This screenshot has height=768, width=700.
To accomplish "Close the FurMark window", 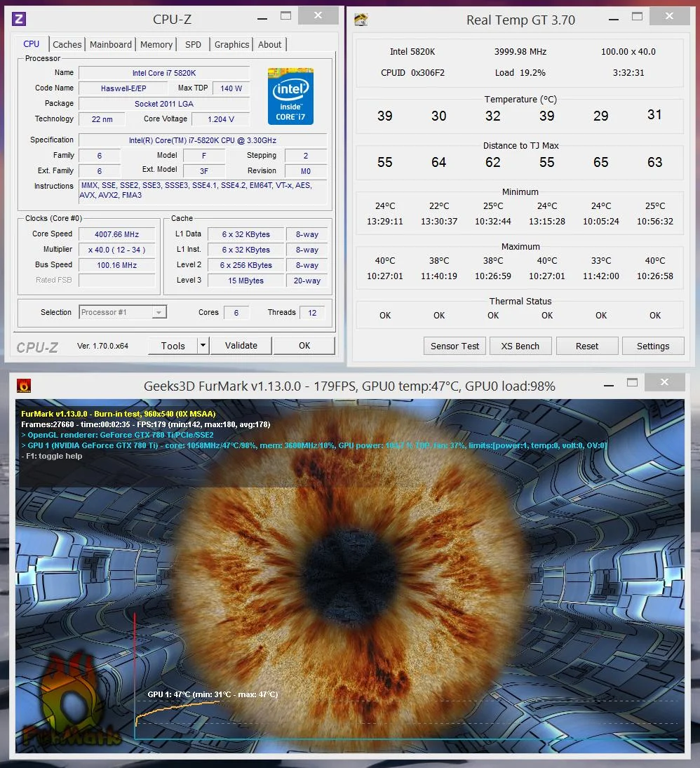I will pos(664,382).
